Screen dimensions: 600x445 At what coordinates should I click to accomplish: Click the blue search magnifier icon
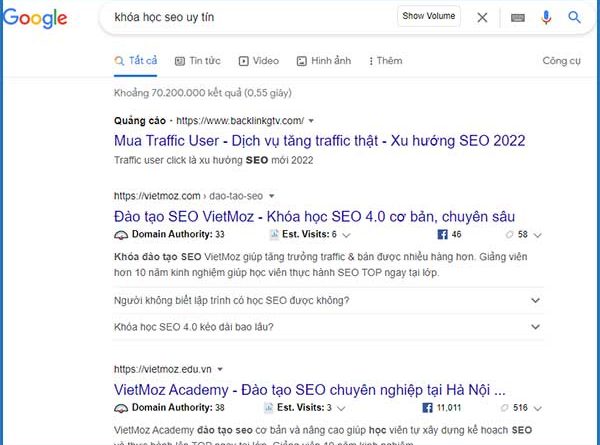click(574, 17)
